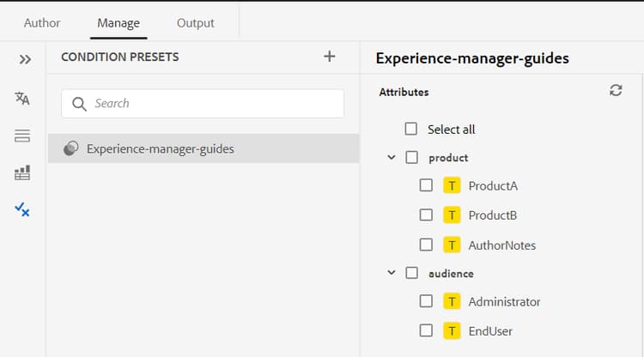This screenshot has width=644, height=357.
Task: Open the reports chart icon
Action: [x=22, y=172]
